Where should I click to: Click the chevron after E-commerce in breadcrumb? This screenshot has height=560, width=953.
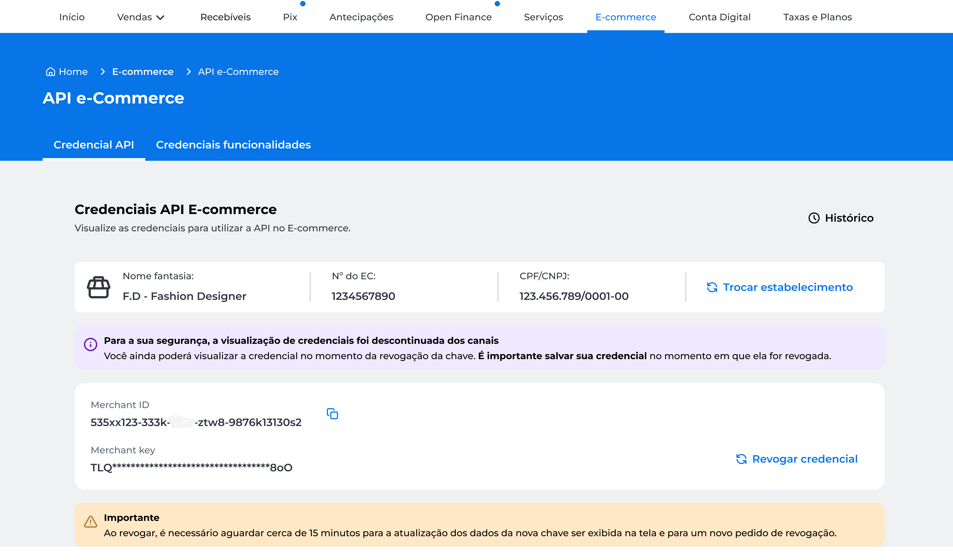189,71
